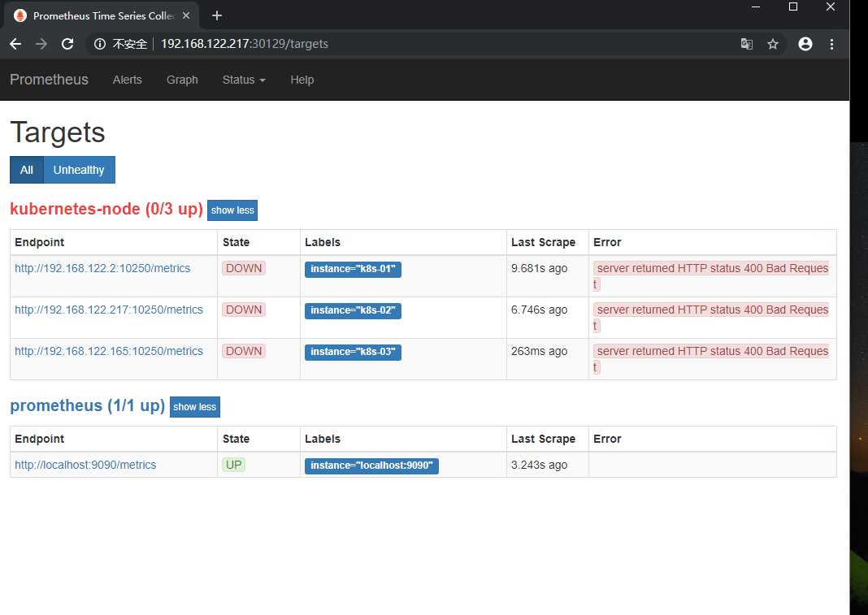The image size is (868, 615).
Task: Click the kubernetes-node (0/3 up) heading
Action: pos(106,210)
